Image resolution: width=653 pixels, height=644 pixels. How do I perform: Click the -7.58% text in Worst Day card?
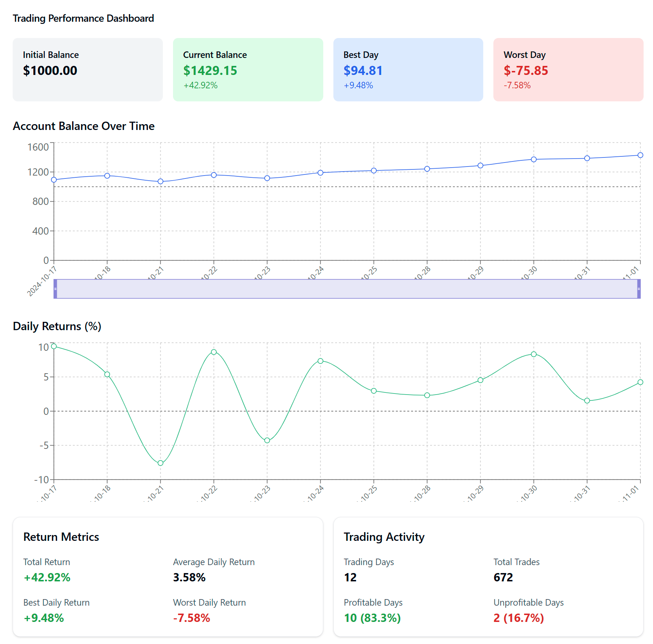(x=517, y=85)
